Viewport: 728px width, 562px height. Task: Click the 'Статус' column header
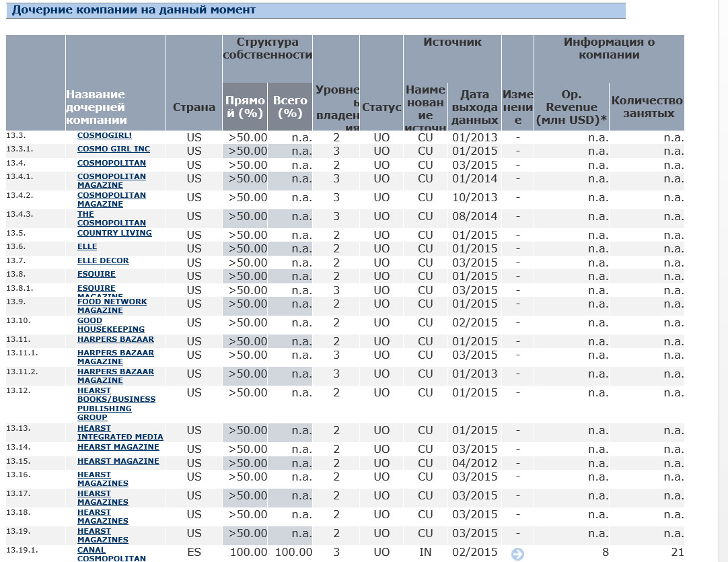[381, 107]
